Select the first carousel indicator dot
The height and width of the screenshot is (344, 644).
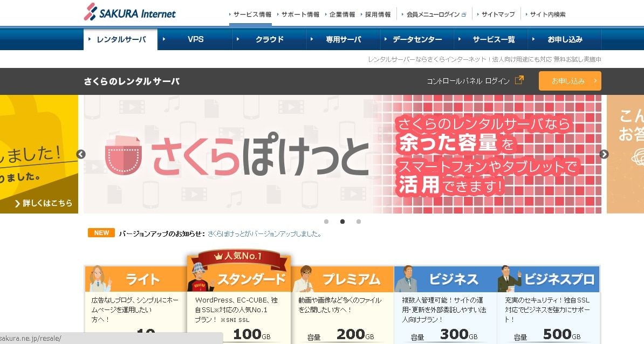(x=326, y=222)
